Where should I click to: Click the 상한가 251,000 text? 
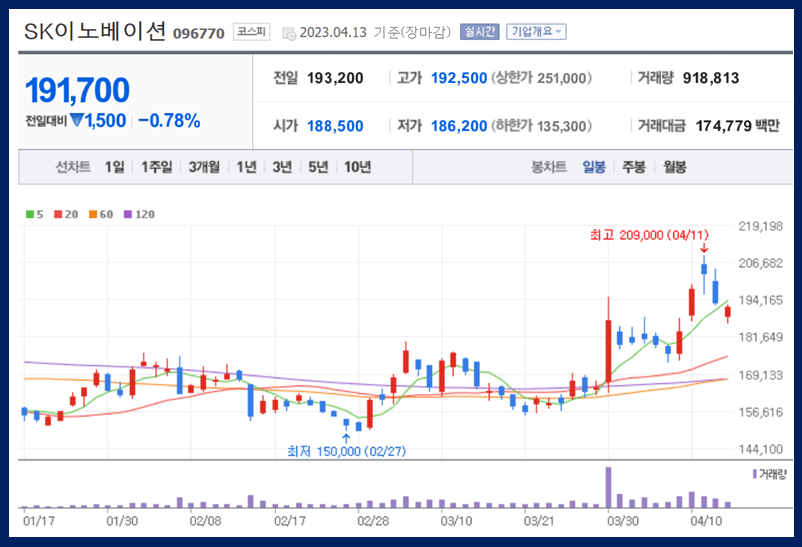(542, 78)
